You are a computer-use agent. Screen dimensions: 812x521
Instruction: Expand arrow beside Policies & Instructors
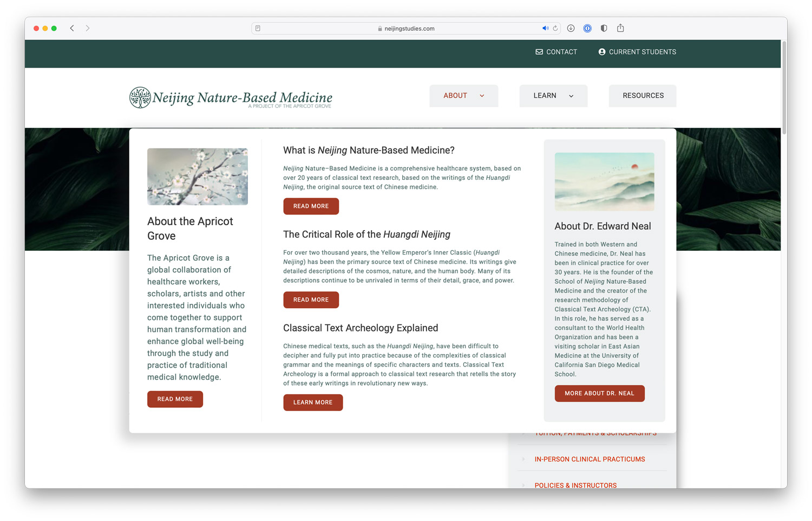coord(523,485)
